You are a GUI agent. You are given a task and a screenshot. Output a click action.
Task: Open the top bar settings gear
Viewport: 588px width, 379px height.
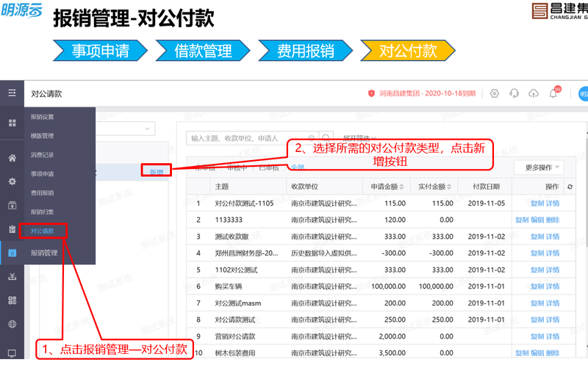[495, 93]
